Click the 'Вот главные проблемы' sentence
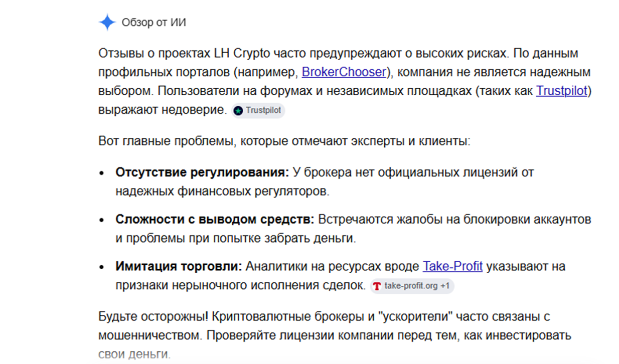 (284, 141)
